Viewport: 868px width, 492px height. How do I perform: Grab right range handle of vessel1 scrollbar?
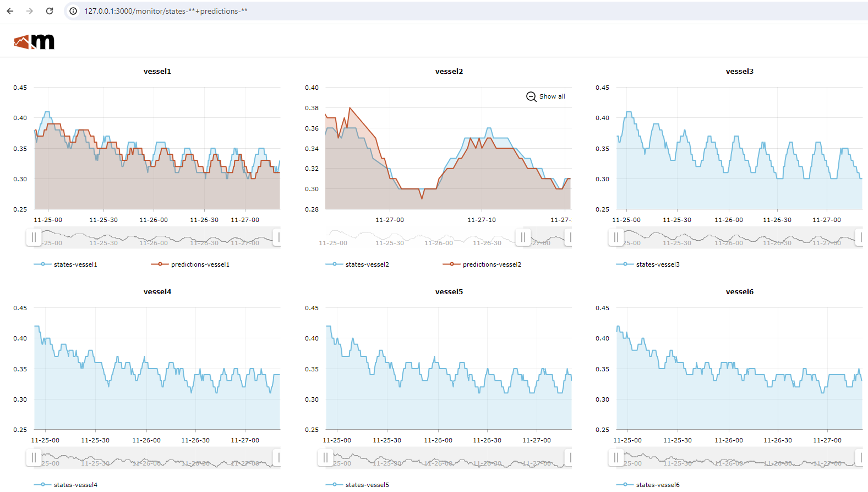pyautogui.click(x=277, y=237)
